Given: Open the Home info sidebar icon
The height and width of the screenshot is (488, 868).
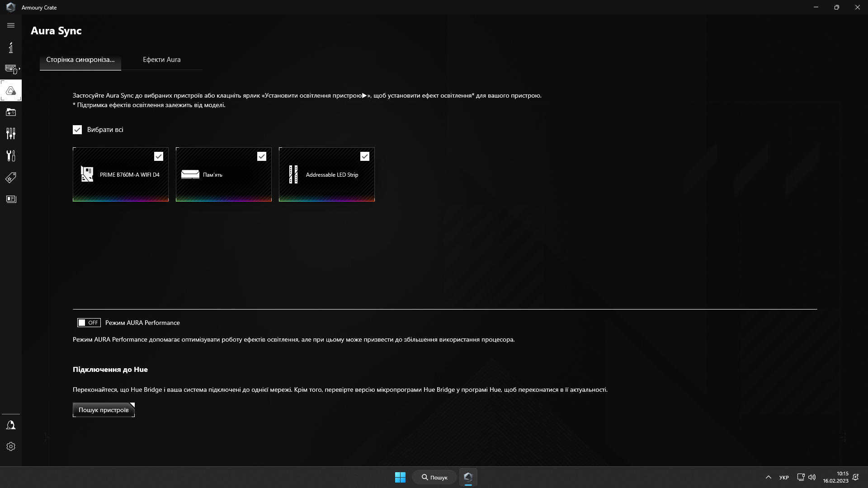Looking at the screenshot, I should click(11, 47).
